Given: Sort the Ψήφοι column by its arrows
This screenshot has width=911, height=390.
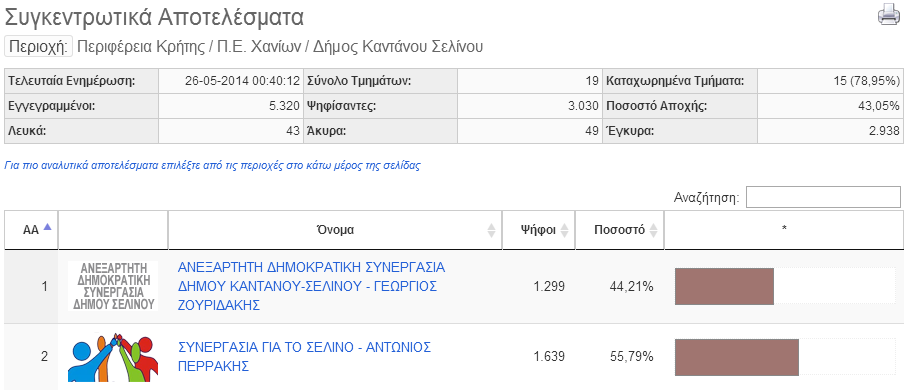Looking at the screenshot, I should (x=564, y=230).
